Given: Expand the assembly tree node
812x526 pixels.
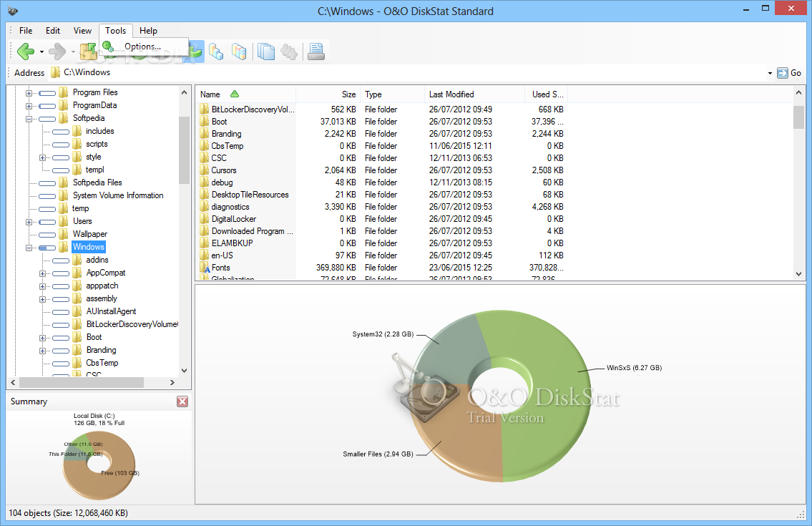Looking at the screenshot, I should pyautogui.click(x=42, y=299).
